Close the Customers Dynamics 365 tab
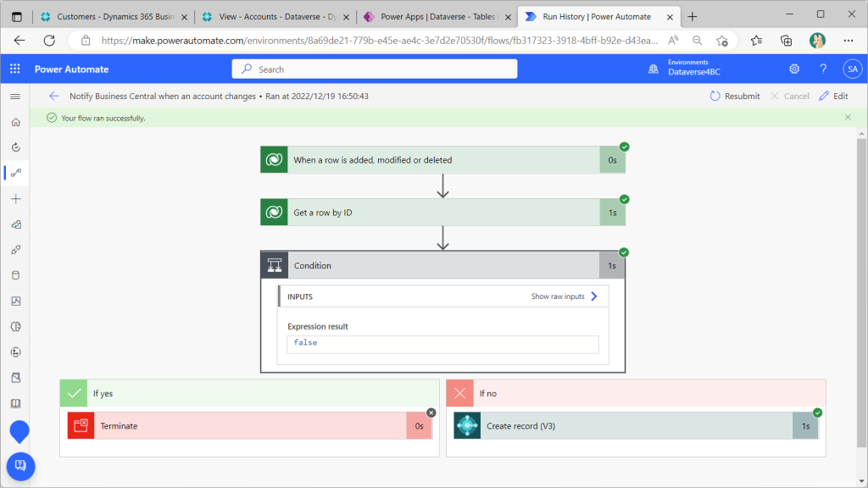The height and width of the screenshot is (488, 868). pos(184,17)
